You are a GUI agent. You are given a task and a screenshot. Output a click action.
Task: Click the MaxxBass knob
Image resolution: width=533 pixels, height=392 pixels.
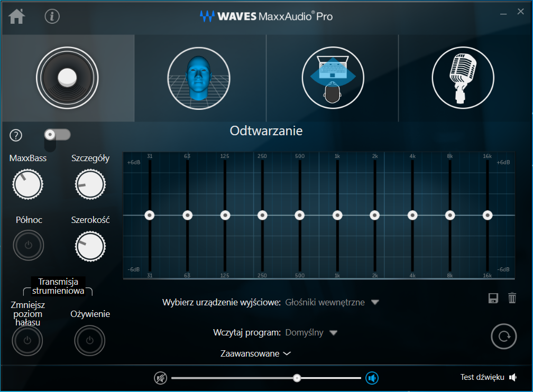click(27, 184)
